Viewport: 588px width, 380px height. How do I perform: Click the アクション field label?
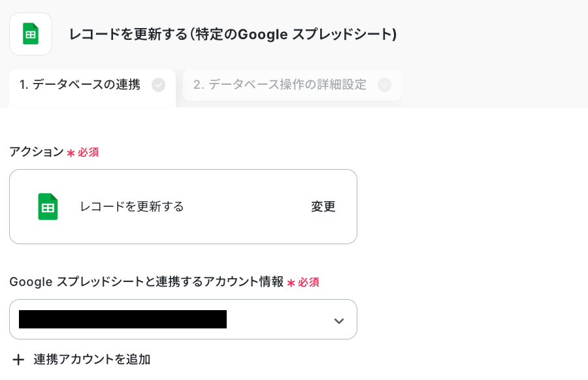point(37,151)
